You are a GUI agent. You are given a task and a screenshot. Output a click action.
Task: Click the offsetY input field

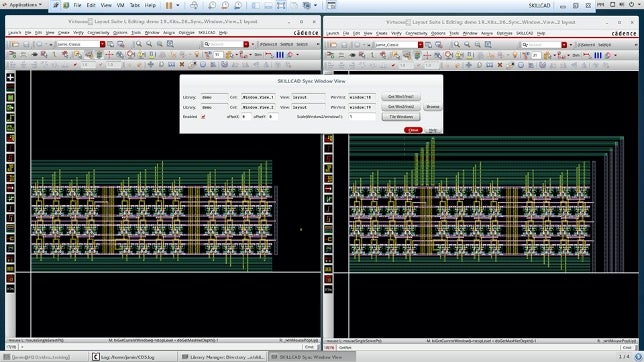point(273,117)
